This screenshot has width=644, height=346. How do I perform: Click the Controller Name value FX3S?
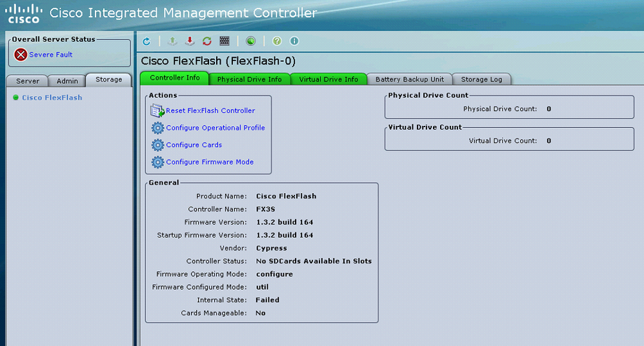pos(266,209)
